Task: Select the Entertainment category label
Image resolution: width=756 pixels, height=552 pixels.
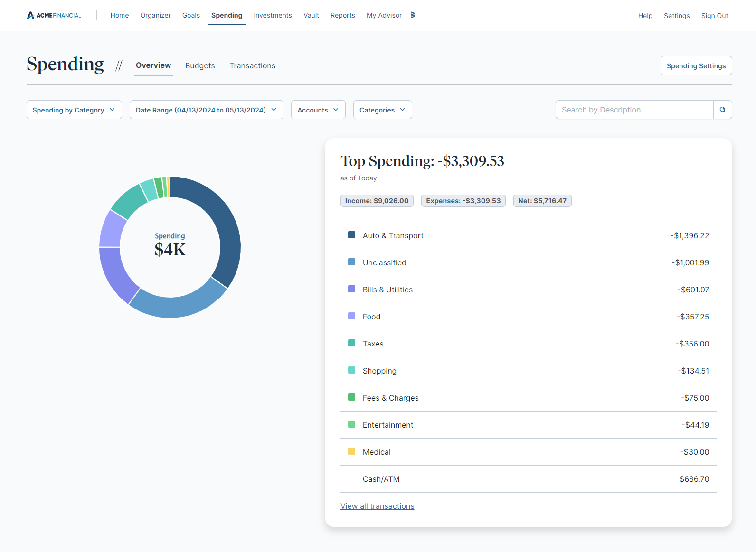Action: (x=388, y=425)
